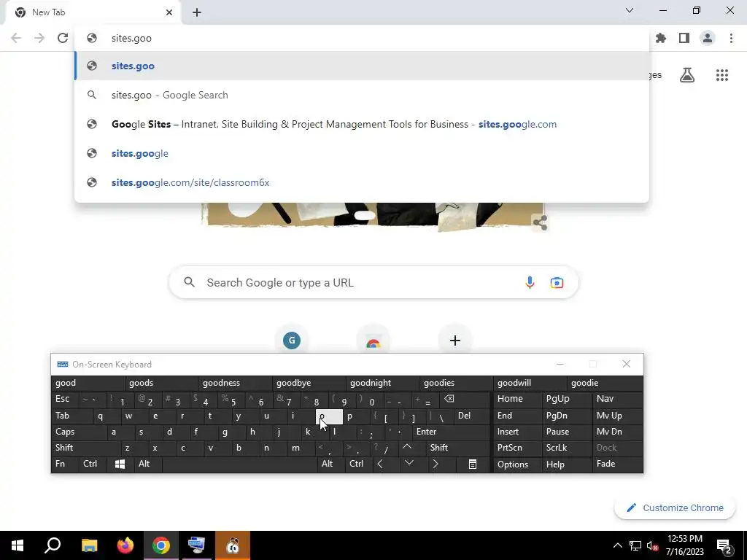Reload the page with the refresh icon
The image size is (747, 560).
pos(63,38)
